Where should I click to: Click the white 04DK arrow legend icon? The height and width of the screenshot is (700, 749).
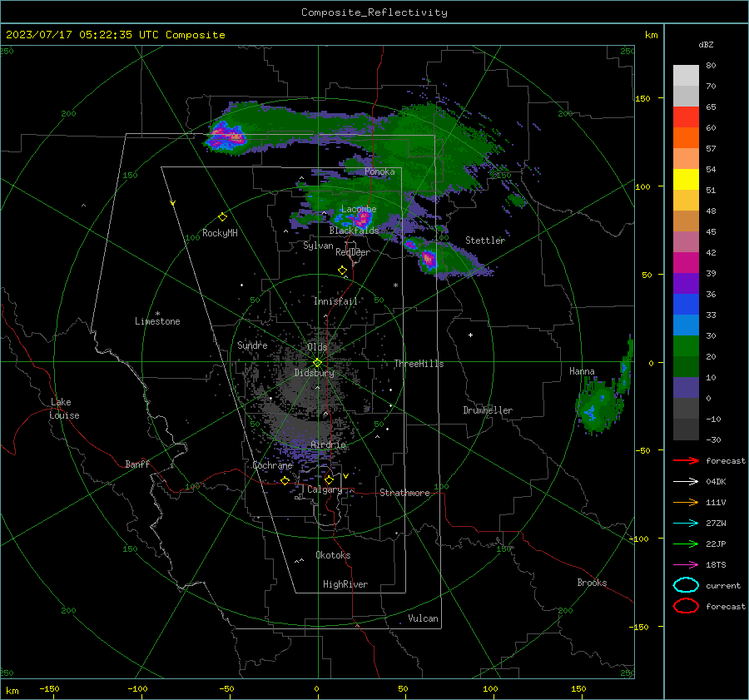click(x=686, y=481)
